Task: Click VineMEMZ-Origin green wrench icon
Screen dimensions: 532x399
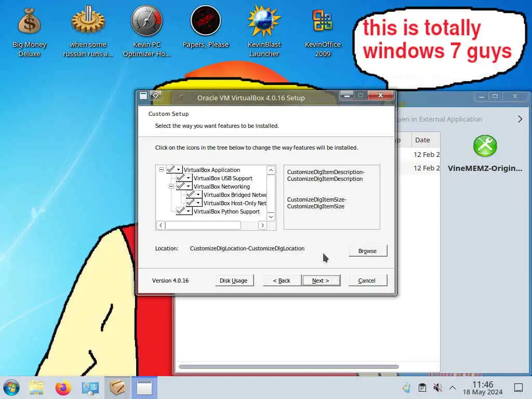Action: [485, 146]
